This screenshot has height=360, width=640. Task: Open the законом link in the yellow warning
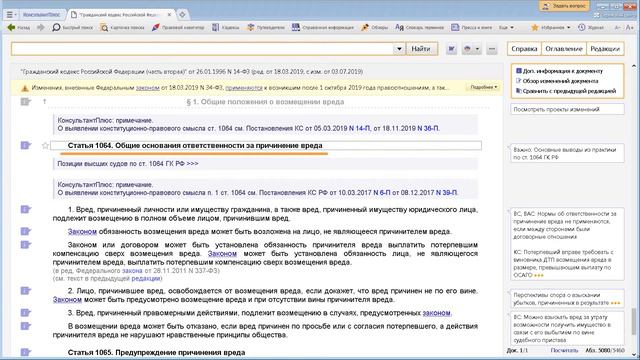[148, 88]
